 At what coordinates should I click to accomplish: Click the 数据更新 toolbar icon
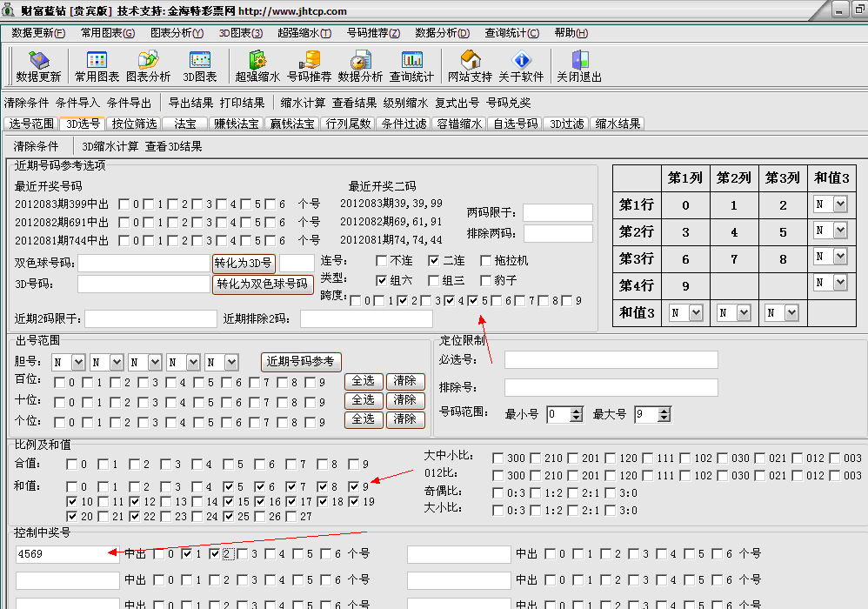click(x=38, y=66)
